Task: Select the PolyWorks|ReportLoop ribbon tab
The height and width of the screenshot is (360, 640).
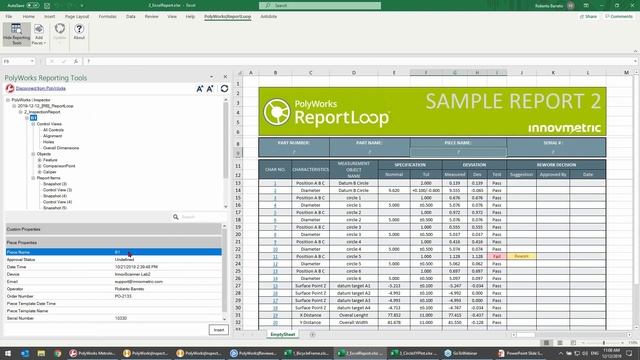Action: point(227,16)
